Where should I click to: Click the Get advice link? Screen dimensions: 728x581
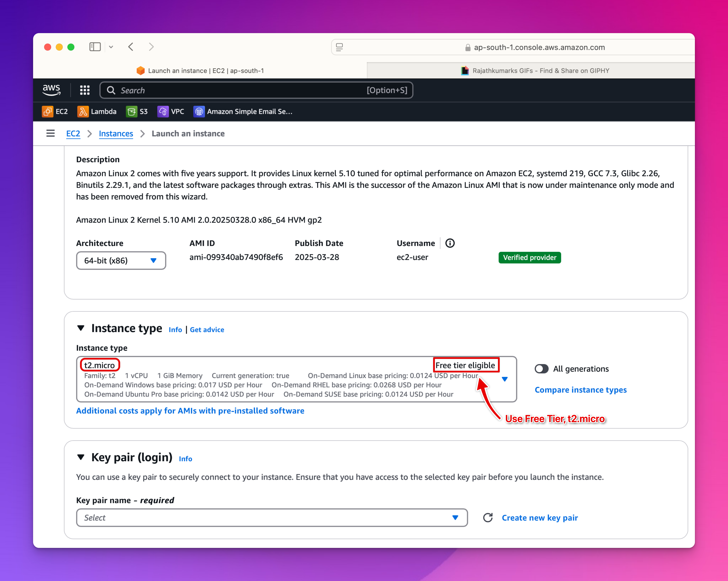[x=207, y=330]
